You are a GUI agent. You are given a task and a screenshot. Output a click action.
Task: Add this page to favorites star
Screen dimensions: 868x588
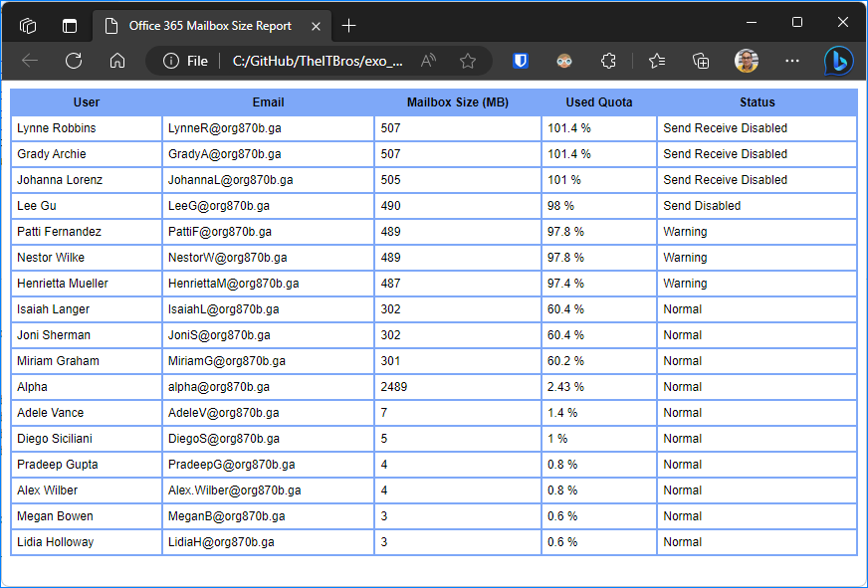coord(468,61)
